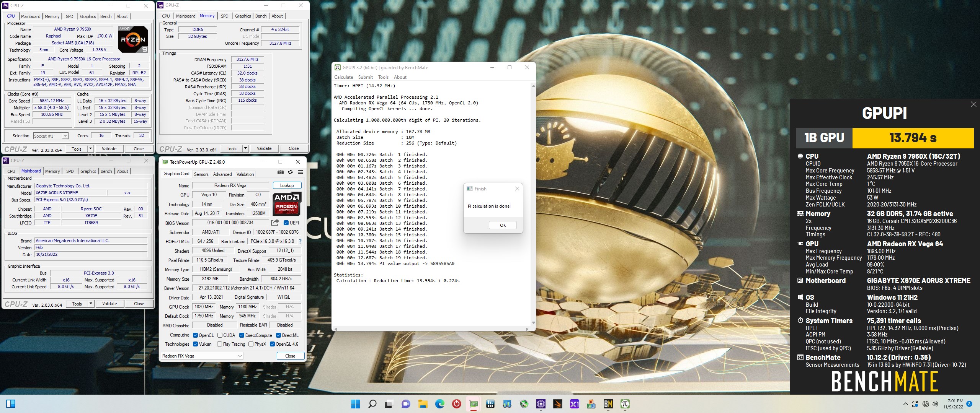Open Chat from the taskbar

tap(406, 404)
